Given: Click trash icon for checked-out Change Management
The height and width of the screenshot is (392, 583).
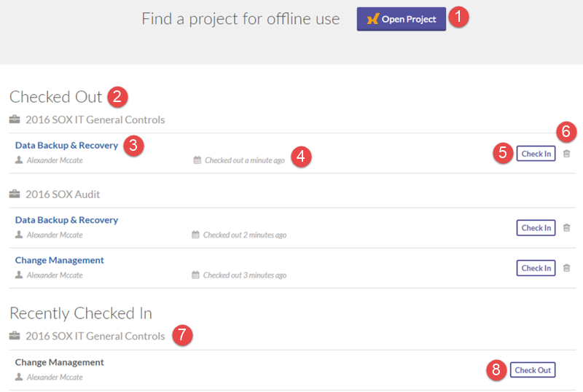Looking at the screenshot, I should pyautogui.click(x=567, y=268).
